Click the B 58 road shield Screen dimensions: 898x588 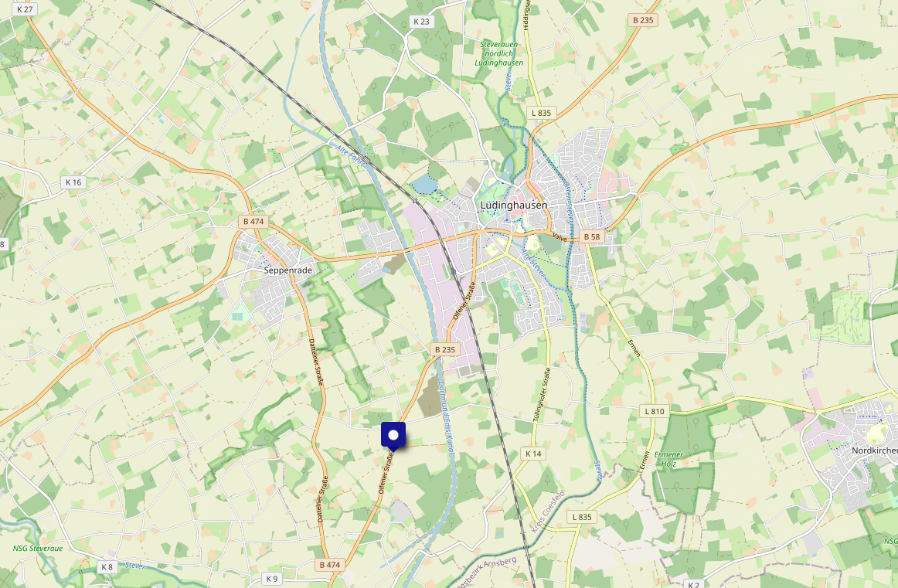(x=592, y=236)
